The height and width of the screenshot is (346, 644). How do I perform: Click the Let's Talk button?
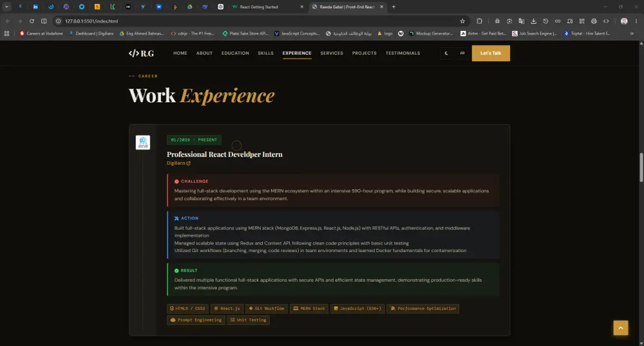491,53
